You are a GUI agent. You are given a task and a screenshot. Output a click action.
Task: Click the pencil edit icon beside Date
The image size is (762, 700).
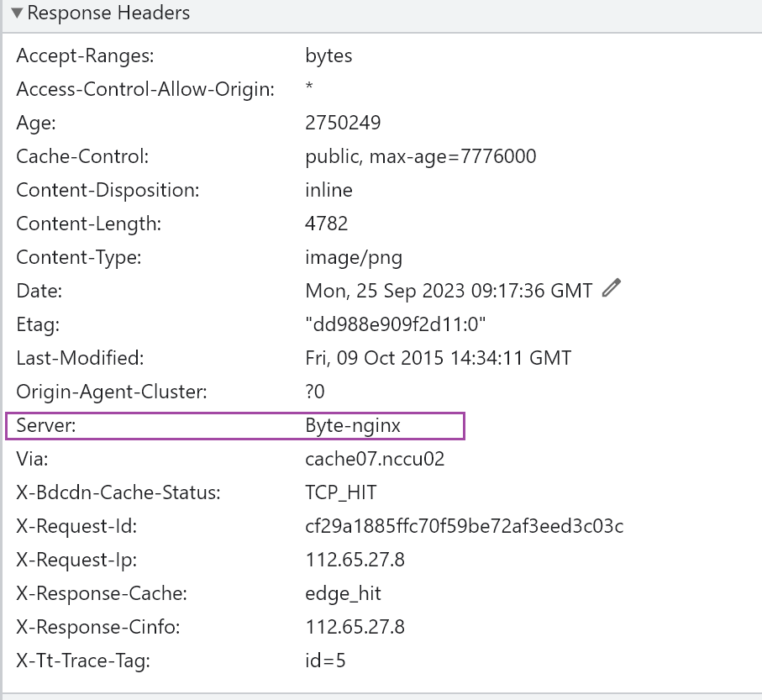pyautogui.click(x=612, y=290)
